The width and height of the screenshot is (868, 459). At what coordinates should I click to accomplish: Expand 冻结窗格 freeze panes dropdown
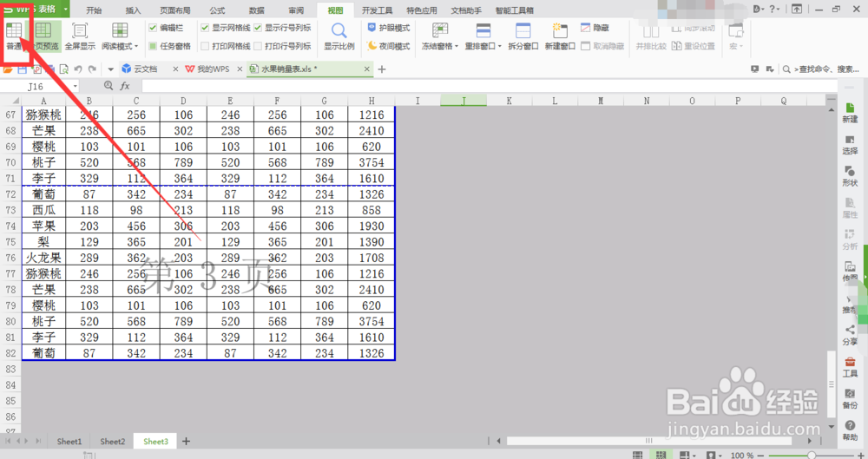457,47
